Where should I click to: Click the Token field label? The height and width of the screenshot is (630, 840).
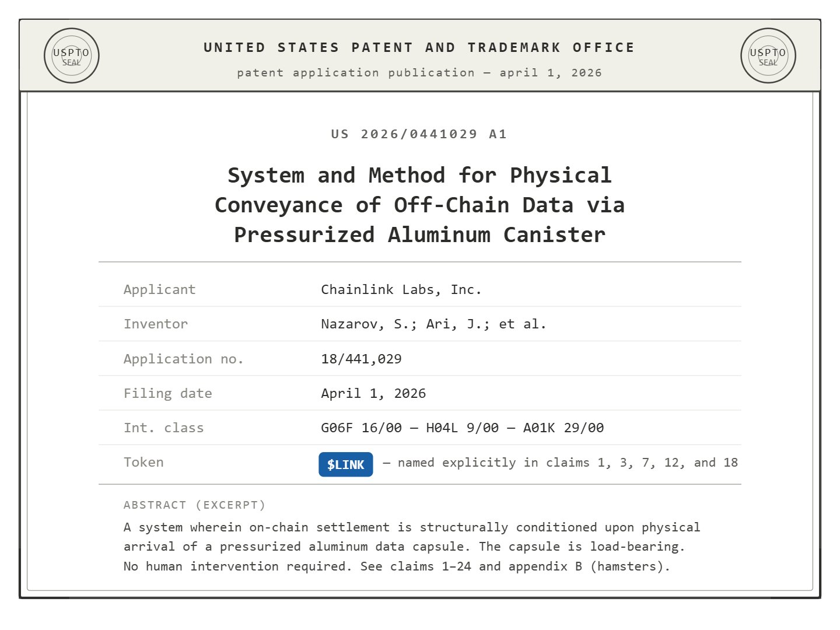pyautogui.click(x=143, y=462)
